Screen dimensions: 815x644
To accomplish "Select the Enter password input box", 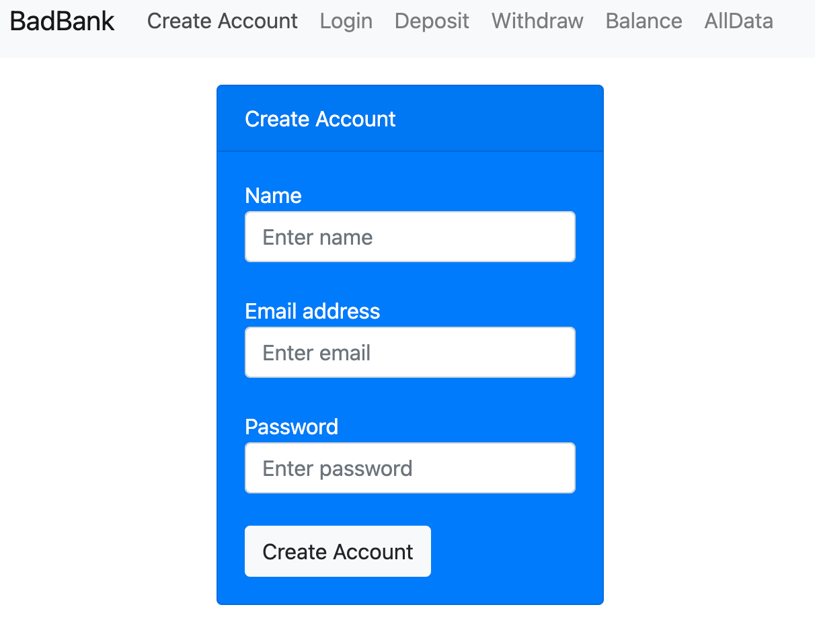I will 410,468.
